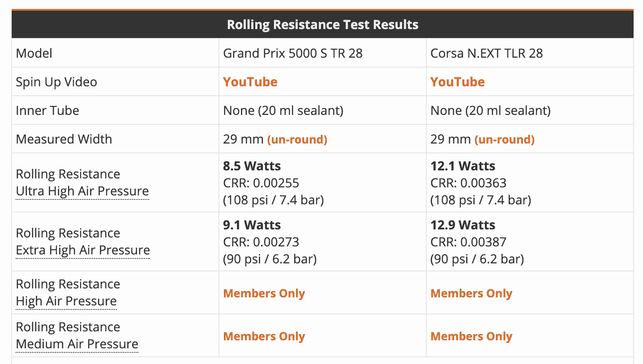Screen dimensions: 643x364
Task: Open the Corsa N.EXT YouTube spin-up video
Action: pyautogui.click(x=458, y=82)
